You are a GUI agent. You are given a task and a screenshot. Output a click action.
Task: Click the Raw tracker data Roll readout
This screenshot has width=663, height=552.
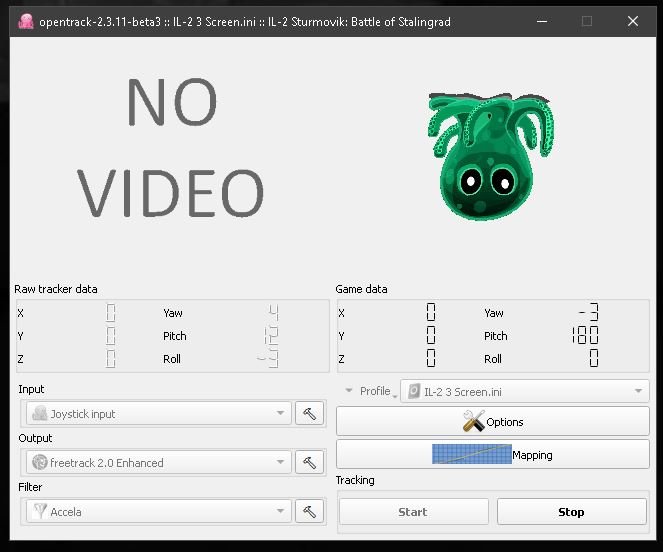(x=267, y=359)
